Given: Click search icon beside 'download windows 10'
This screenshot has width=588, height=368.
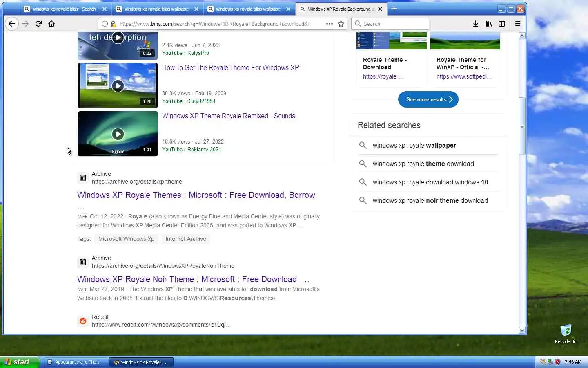Looking at the screenshot, I should (363, 182).
